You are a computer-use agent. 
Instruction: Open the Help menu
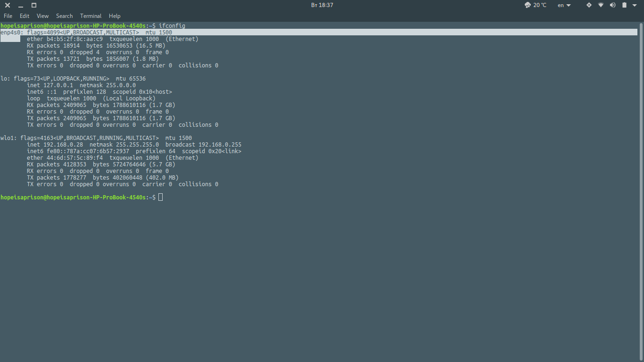point(115,16)
